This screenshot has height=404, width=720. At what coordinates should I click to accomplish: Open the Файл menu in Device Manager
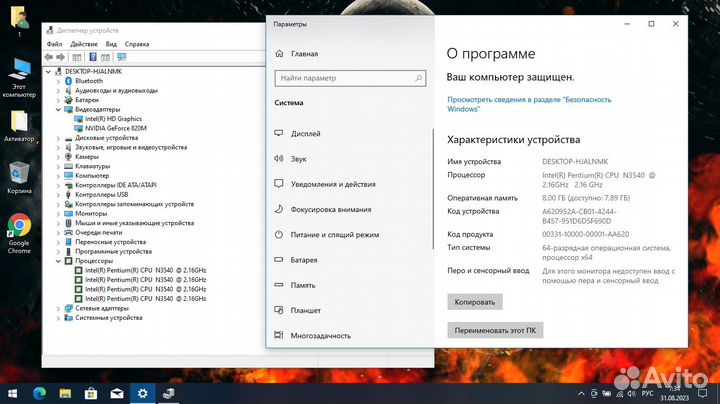54,44
